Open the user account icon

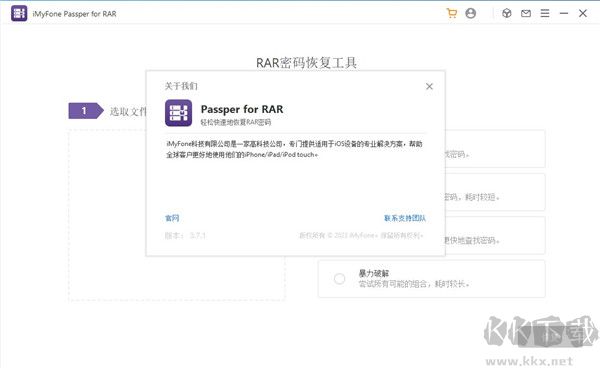(x=470, y=13)
